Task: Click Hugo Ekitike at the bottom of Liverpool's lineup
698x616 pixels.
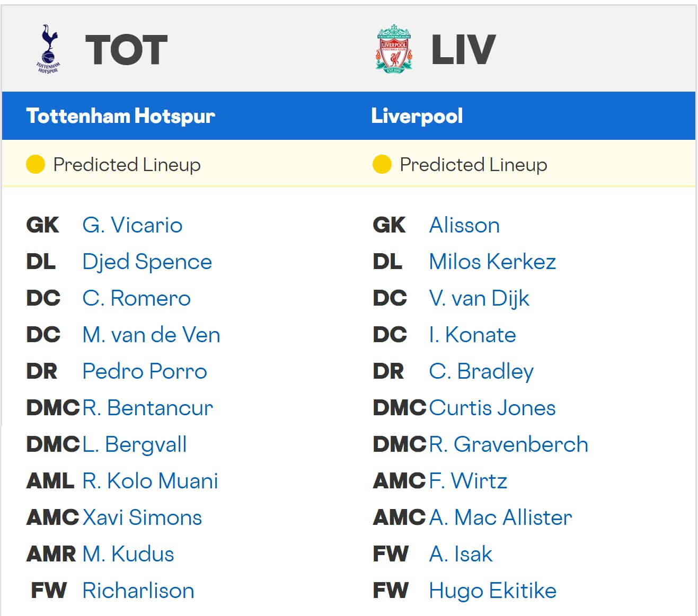Action: click(492, 591)
